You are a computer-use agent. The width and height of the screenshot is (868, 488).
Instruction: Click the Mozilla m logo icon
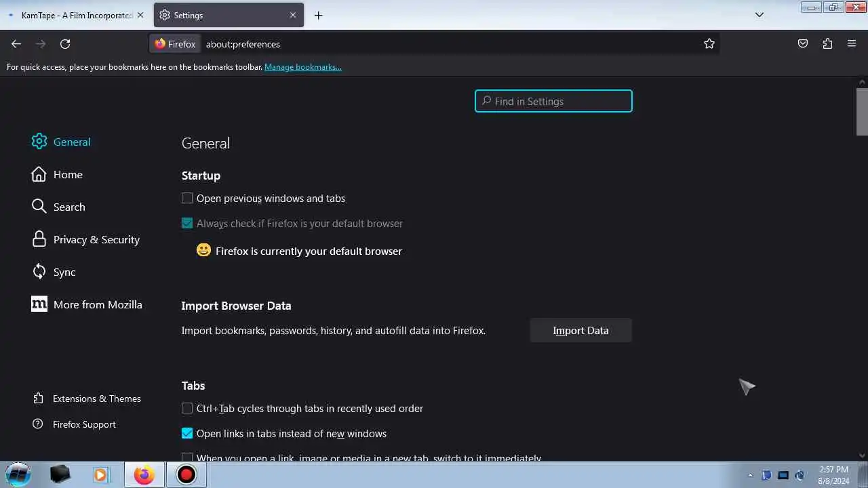point(39,304)
